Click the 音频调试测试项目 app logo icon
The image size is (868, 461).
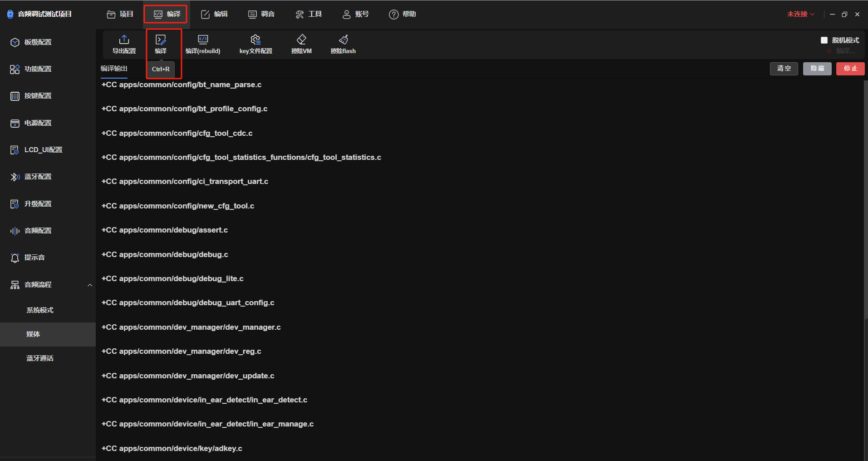10,14
